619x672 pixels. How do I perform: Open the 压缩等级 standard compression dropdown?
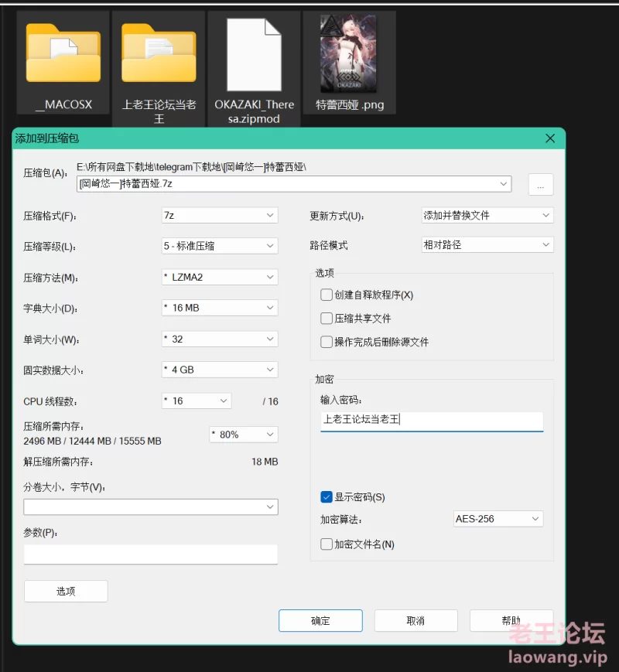pos(220,246)
